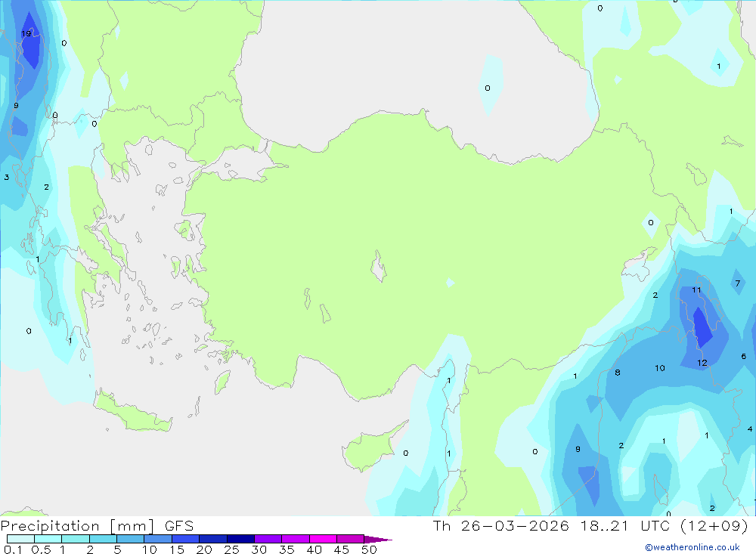Click the legend label '45'
Screen dimensions: 756x554
tap(342, 549)
